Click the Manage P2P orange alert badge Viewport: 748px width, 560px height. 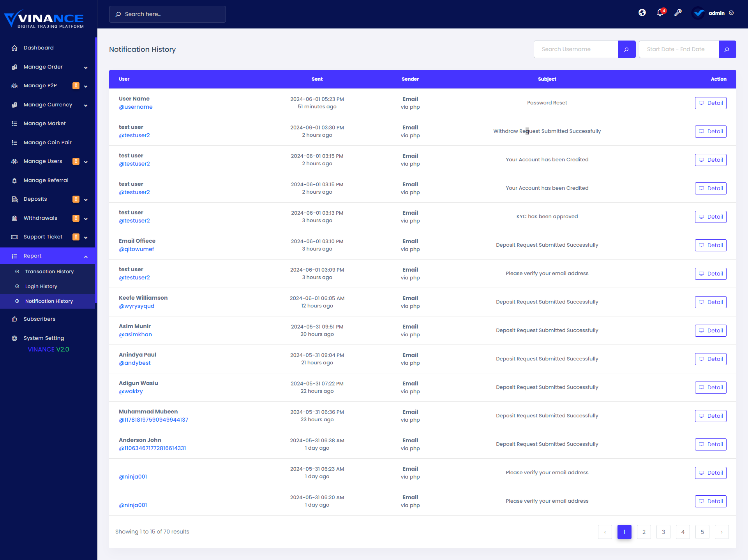coord(76,86)
